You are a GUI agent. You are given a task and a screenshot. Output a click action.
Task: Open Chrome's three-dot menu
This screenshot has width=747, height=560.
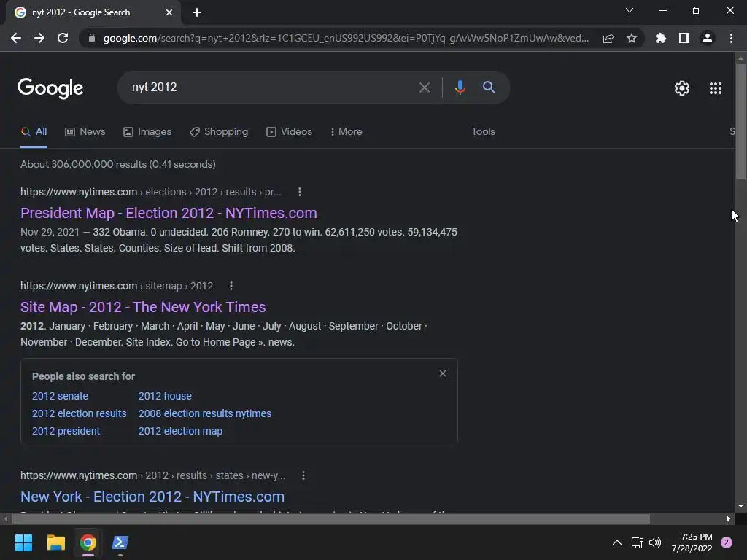(731, 38)
